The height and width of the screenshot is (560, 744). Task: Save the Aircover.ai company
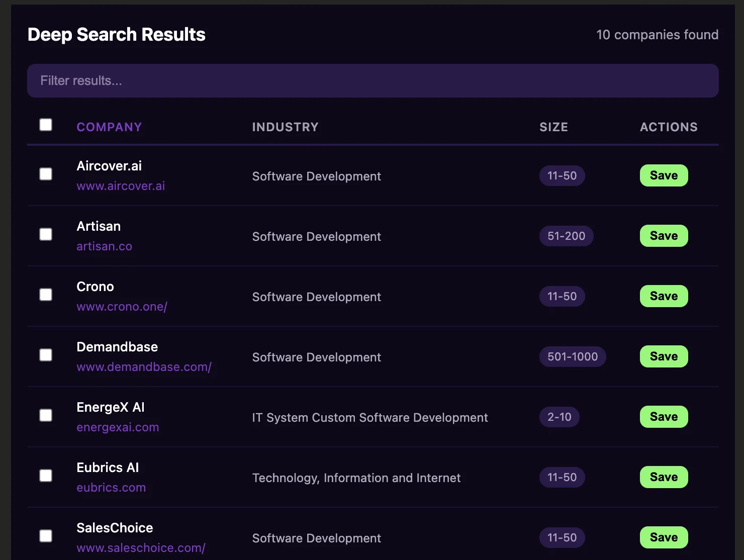coord(664,175)
